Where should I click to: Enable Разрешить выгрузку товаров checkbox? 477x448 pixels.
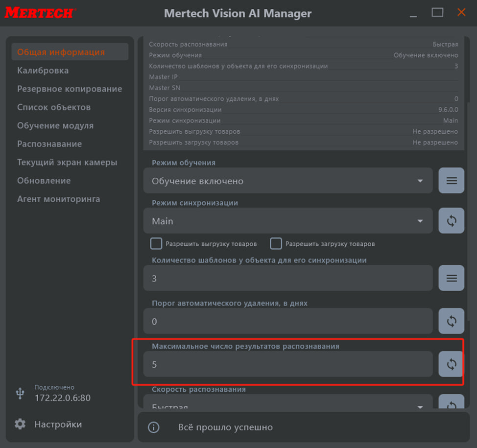(156, 243)
